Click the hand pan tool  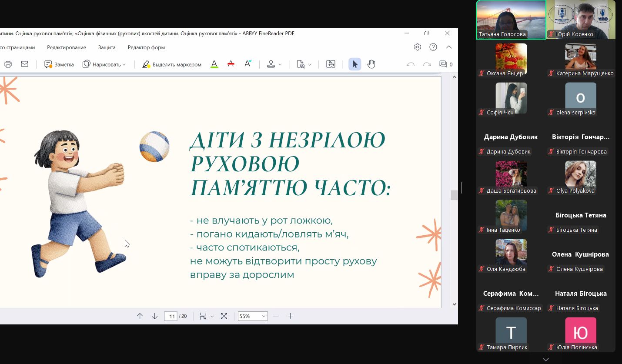point(371,64)
